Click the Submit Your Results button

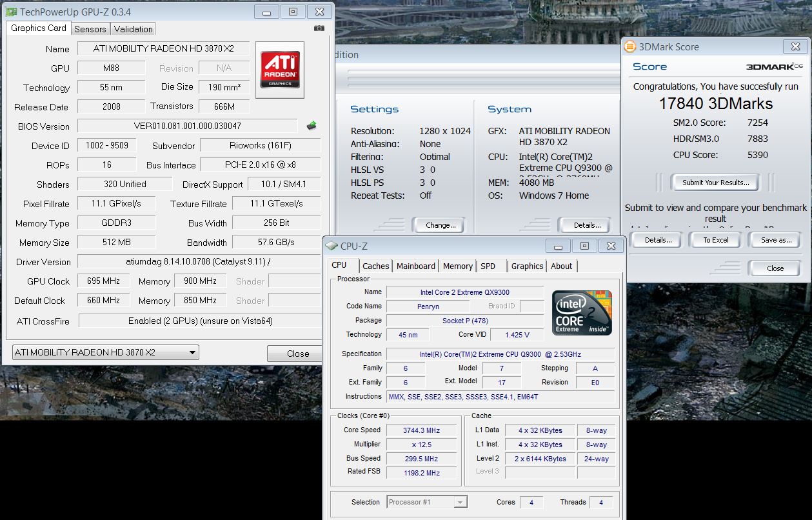(715, 183)
